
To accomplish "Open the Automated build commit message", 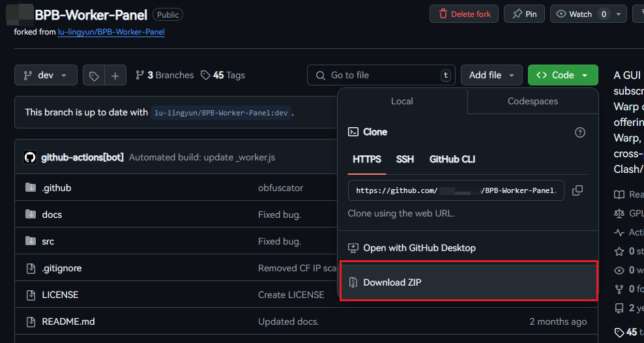I will (202, 157).
